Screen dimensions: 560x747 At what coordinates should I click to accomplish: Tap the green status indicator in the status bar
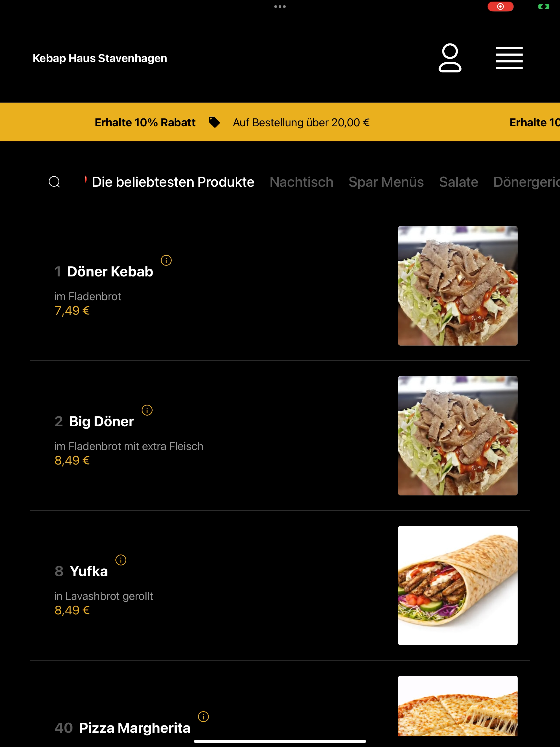pos(544,6)
